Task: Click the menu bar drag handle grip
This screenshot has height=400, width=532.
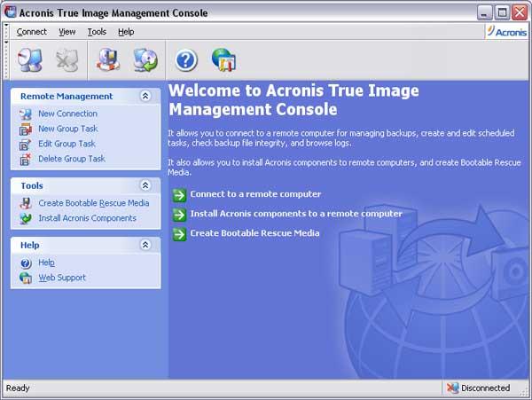Action: [x=6, y=32]
